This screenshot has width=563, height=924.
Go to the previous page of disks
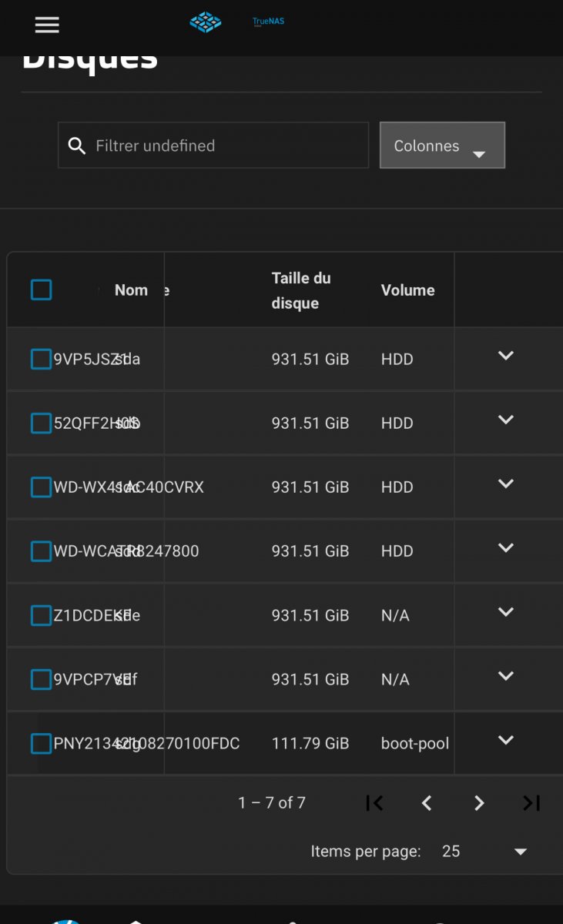pos(427,803)
